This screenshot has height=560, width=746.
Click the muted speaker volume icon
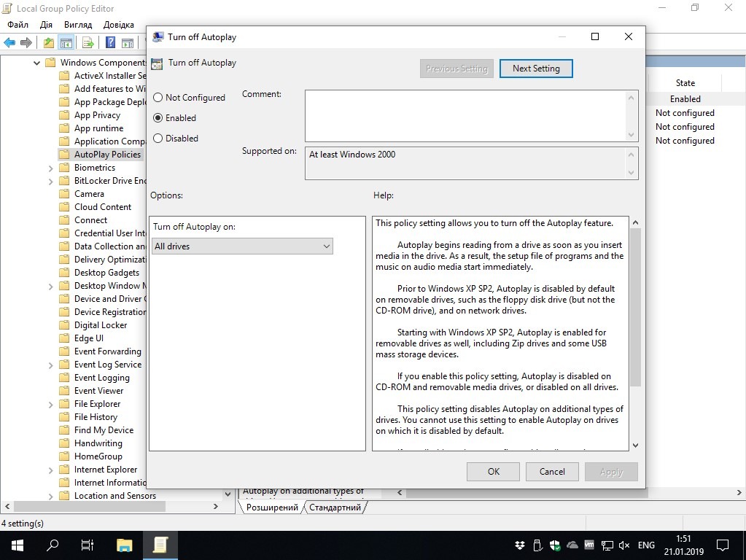pos(624,545)
